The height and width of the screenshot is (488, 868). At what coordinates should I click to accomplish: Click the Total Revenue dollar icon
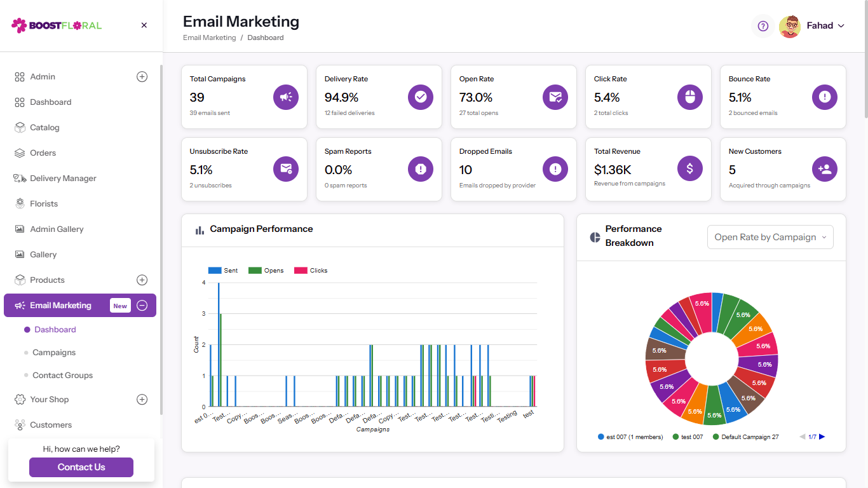pos(690,168)
